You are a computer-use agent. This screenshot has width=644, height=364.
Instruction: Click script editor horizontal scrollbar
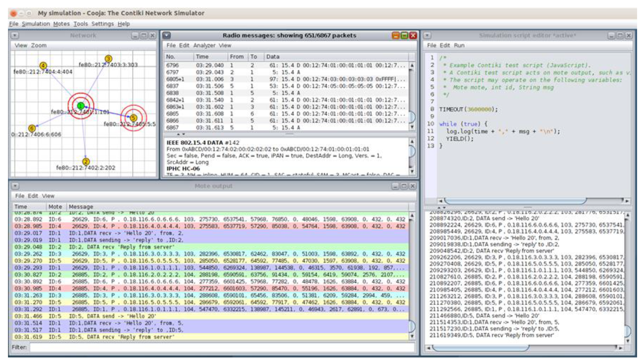coord(515,201)
